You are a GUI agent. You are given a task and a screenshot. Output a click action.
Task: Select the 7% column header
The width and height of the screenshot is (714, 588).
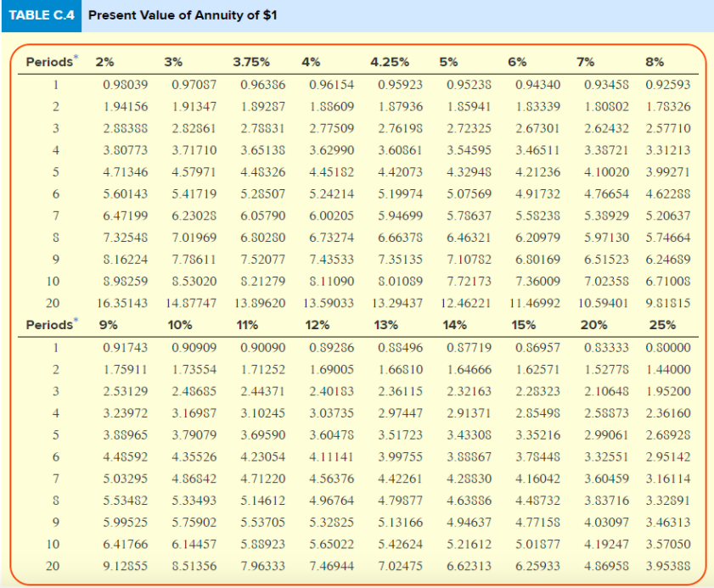click(586, 62)
